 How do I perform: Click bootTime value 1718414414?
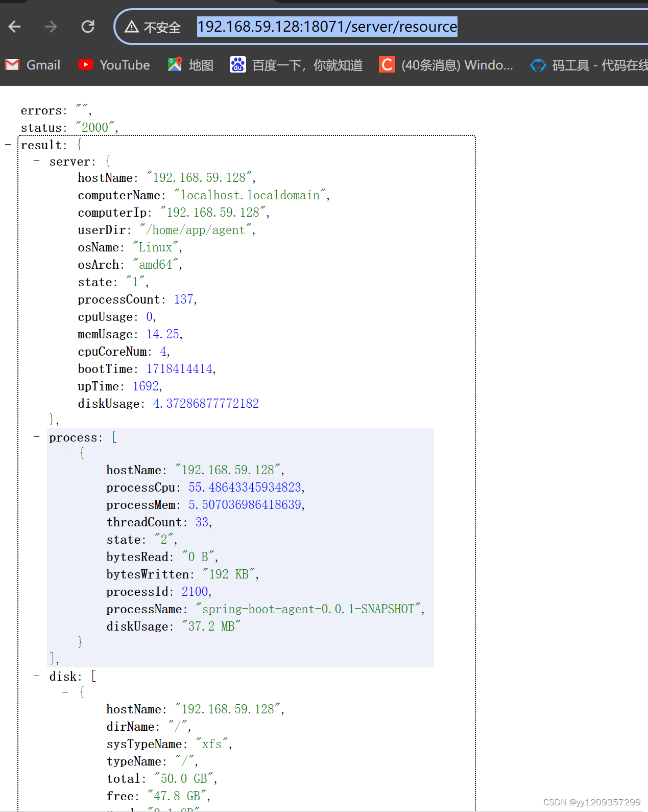(179, 369)
